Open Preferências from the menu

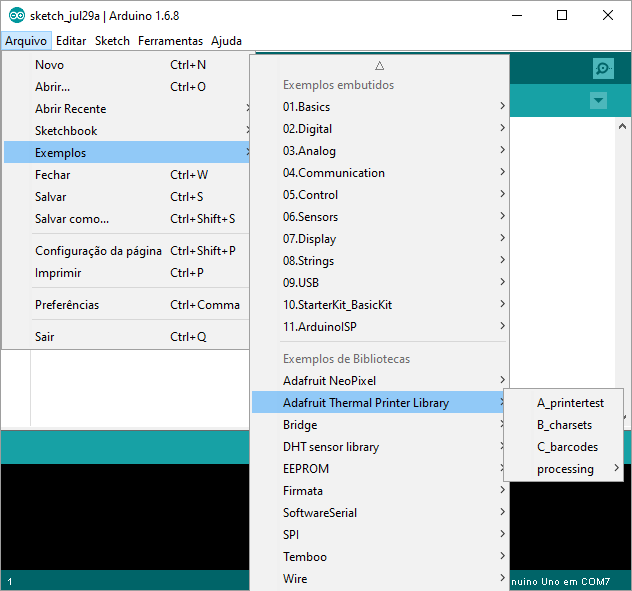pyautogui.click(x=127, y=305)
